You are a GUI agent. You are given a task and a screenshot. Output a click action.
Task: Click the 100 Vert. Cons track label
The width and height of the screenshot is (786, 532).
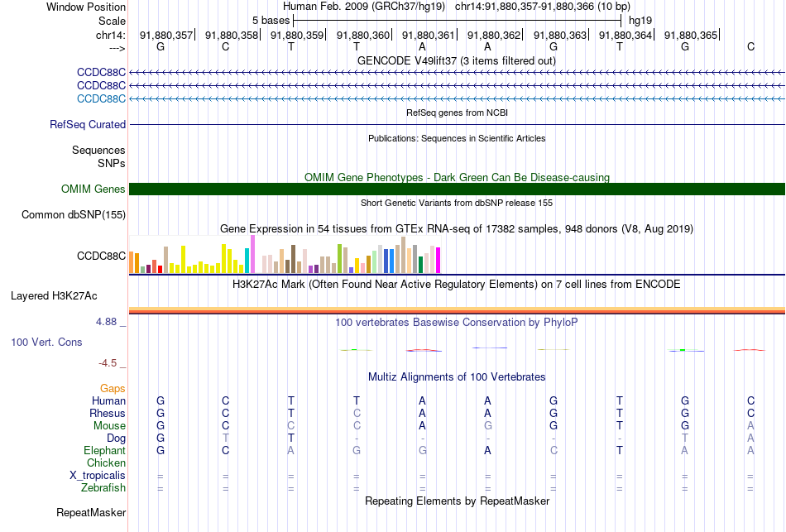click(x=46, y=342)
